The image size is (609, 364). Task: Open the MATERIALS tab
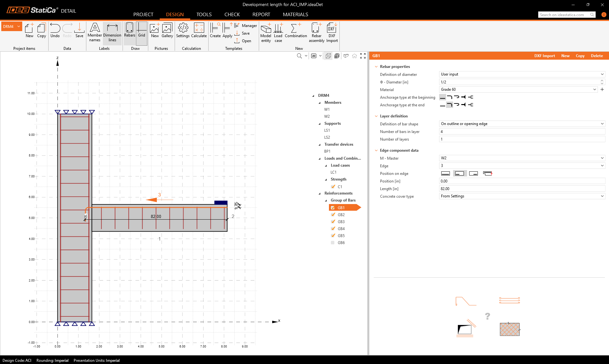295,15
